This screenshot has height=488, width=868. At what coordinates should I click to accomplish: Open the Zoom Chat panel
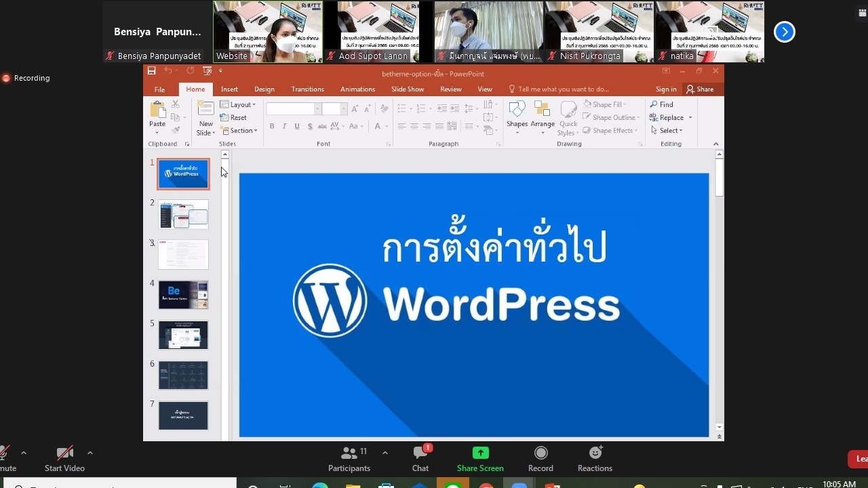(420, 459)
